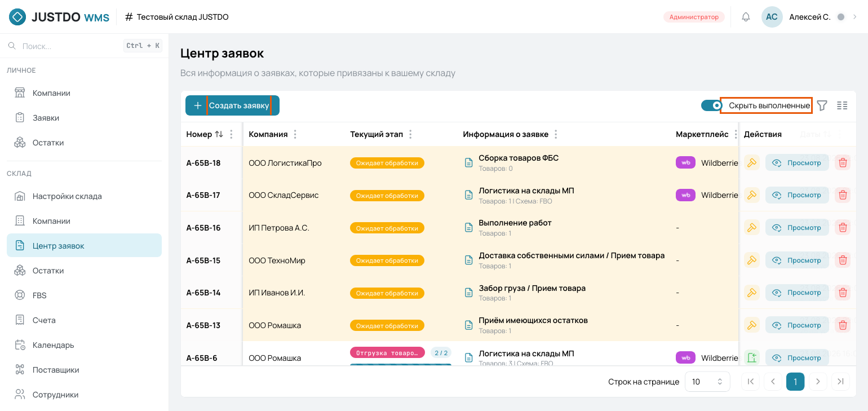The image size is (868, 411).
Task: Click the 'Создать заявку' button
Action: click(232, 105)
